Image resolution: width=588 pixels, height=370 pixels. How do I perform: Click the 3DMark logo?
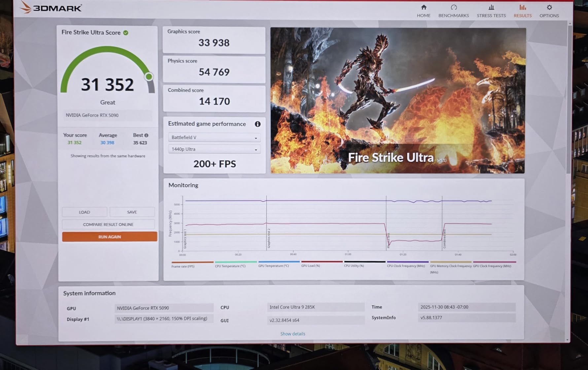point(51,7)
